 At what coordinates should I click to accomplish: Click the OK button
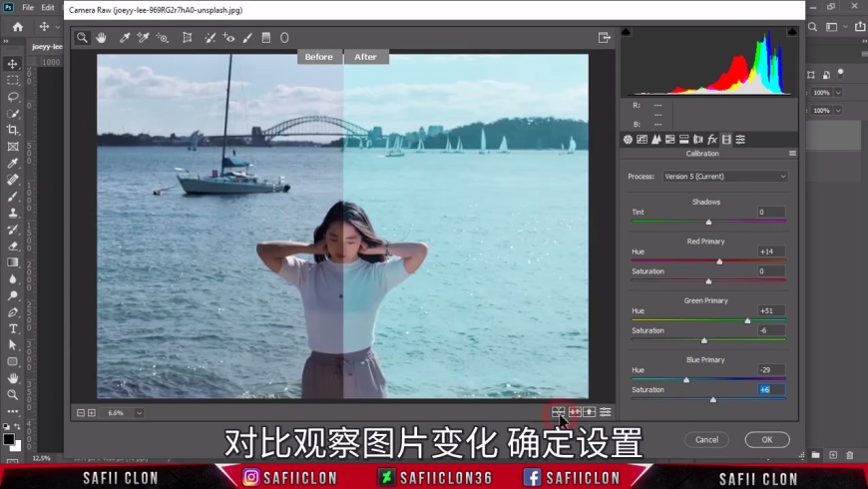pyautogui.click(x=766, y=440)
